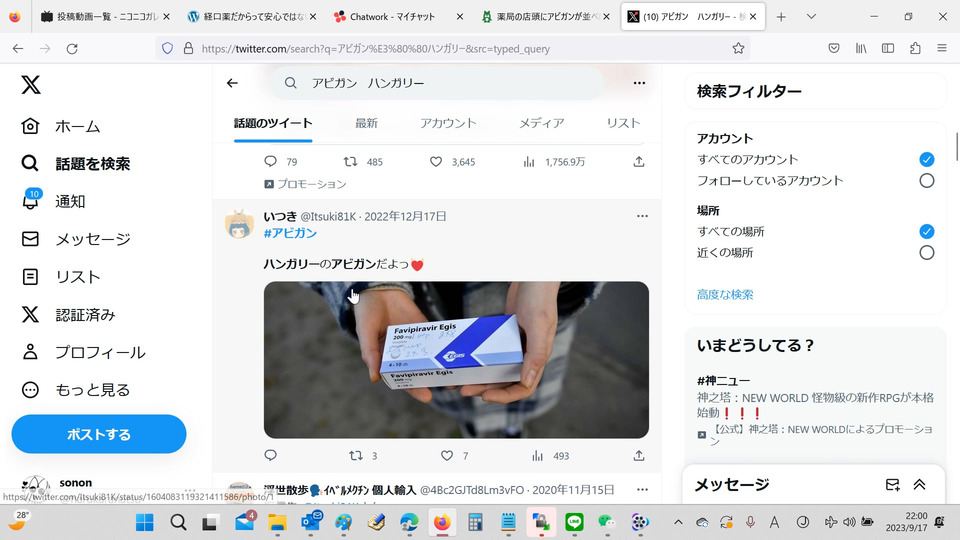The height and width of the screenshot is (540, 960).
Task: Expand the メッセージ drawer
Action: point(919,485)
